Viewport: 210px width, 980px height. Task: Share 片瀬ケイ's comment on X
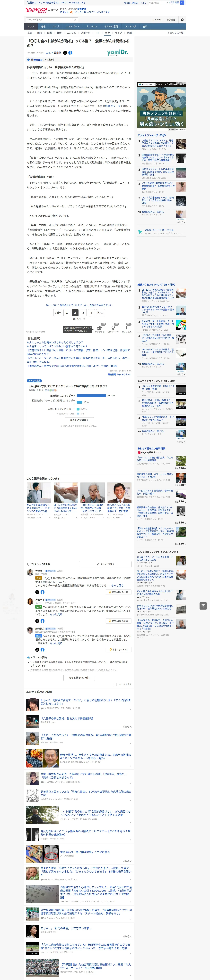pos(37,621)
